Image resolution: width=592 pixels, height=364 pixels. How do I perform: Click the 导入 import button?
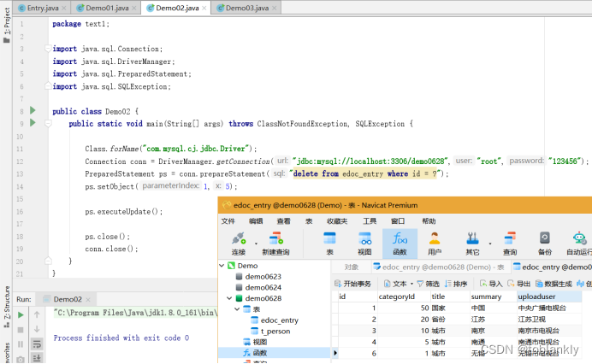coord(491,284)
